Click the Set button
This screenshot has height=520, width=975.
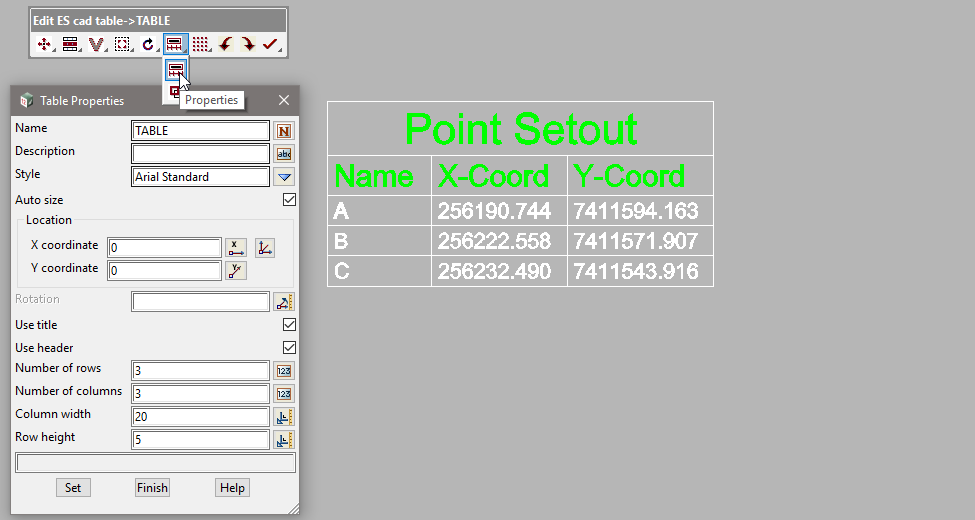coord(73,488)
